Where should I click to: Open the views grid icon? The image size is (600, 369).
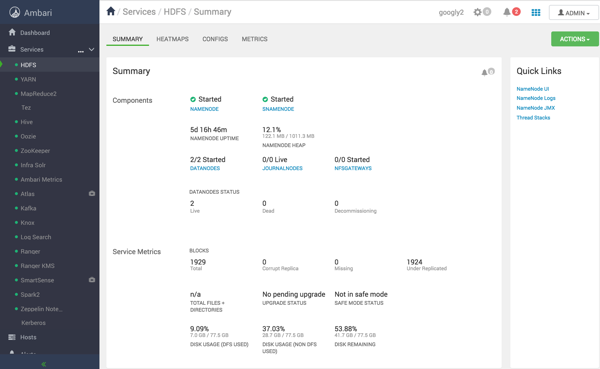536,13
